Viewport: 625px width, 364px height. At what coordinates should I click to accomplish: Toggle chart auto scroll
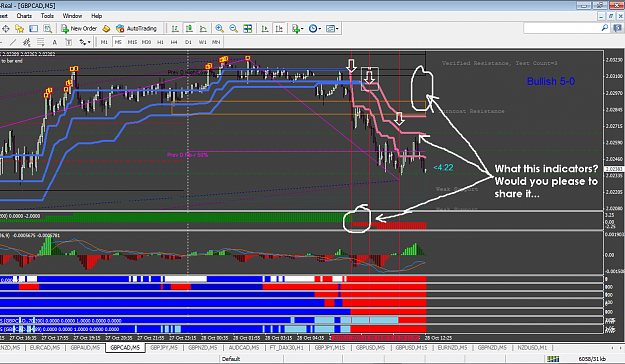265,29
